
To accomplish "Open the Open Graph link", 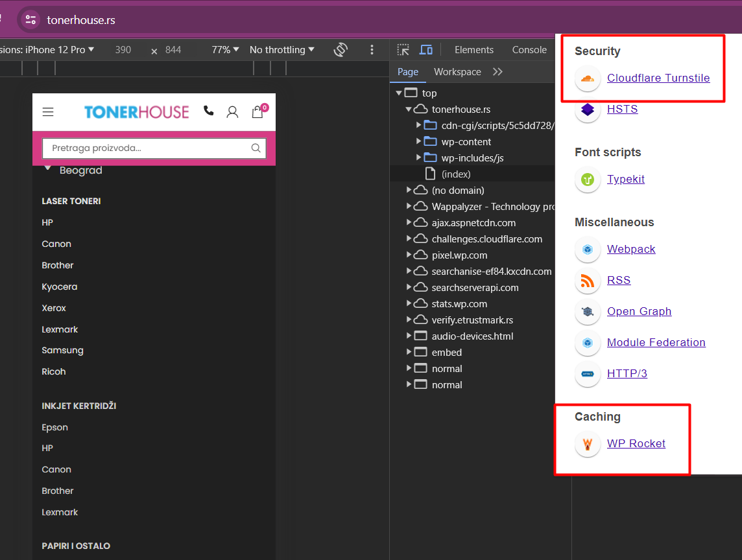I will (x=640, y=311).
